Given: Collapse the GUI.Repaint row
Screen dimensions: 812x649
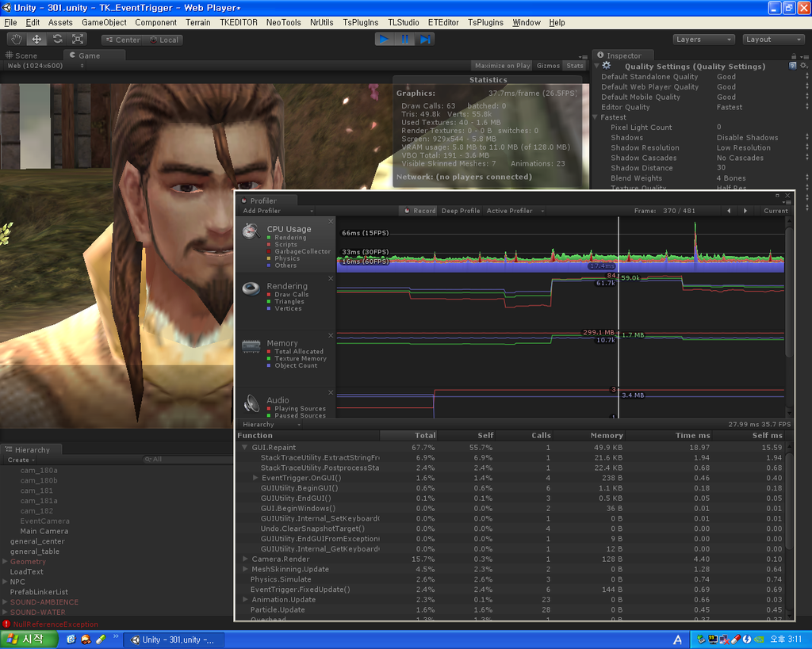Looking at the screenshot, I should coord(244,447).
